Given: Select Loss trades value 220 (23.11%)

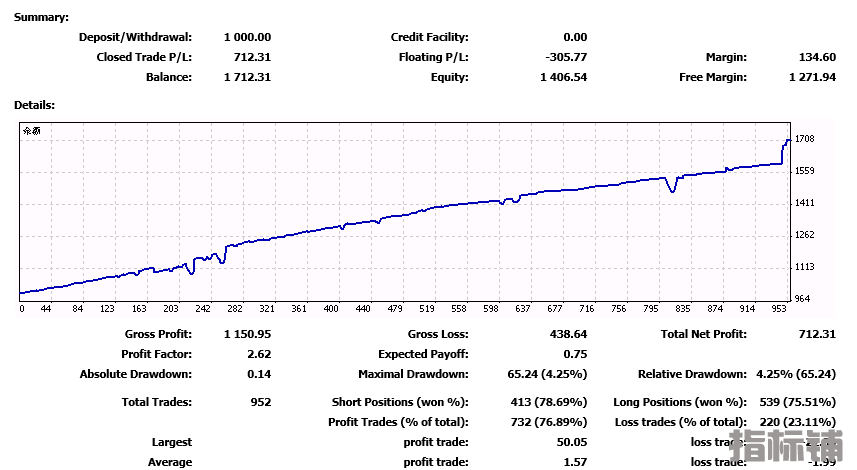Looking at the screenshot, I should pyautogui.click(x=798, y=422).
